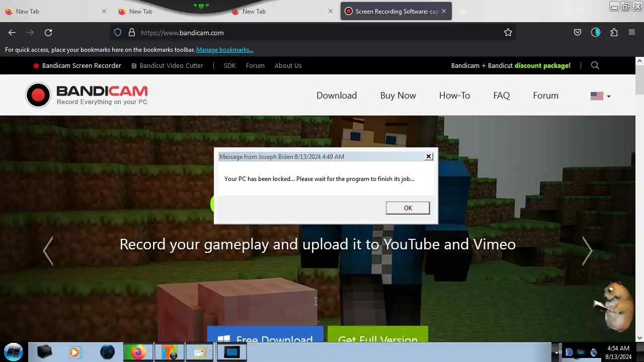Open the Download menu item
Viewport: 644px width, 362px height.
[337, 96]
